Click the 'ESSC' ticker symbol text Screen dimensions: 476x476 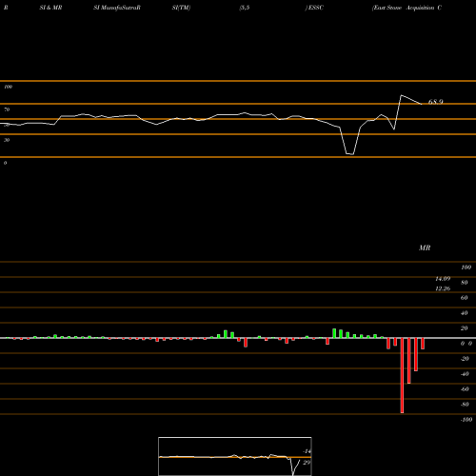[x=316, y=8]
